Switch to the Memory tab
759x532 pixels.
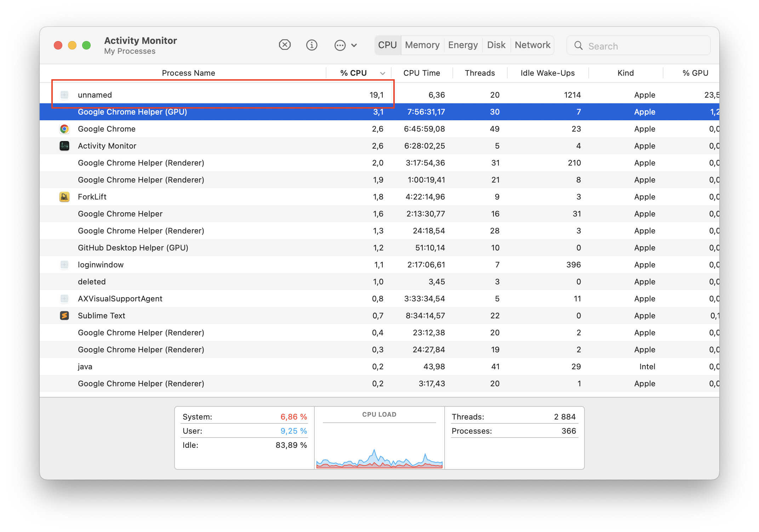click(x=422, y=45)
